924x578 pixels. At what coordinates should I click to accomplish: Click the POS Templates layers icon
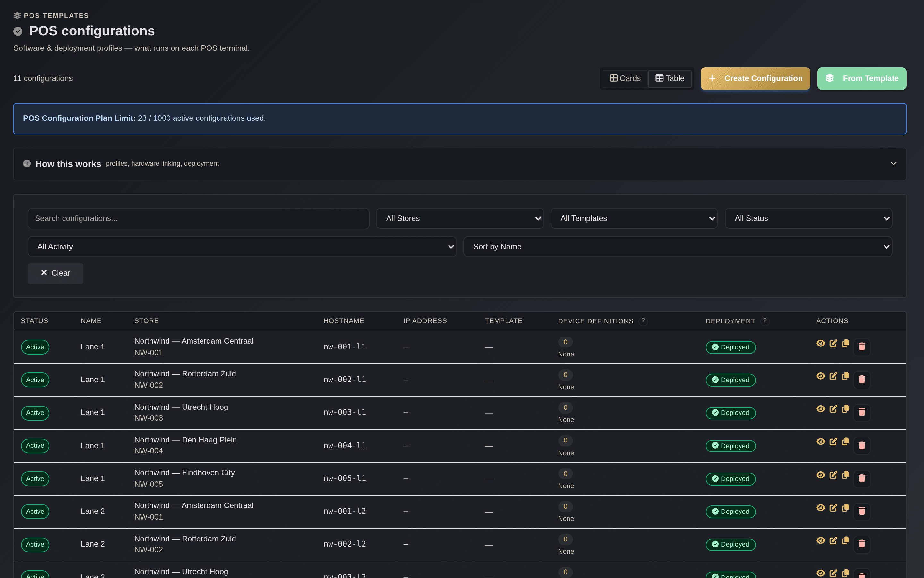(17, 16)
